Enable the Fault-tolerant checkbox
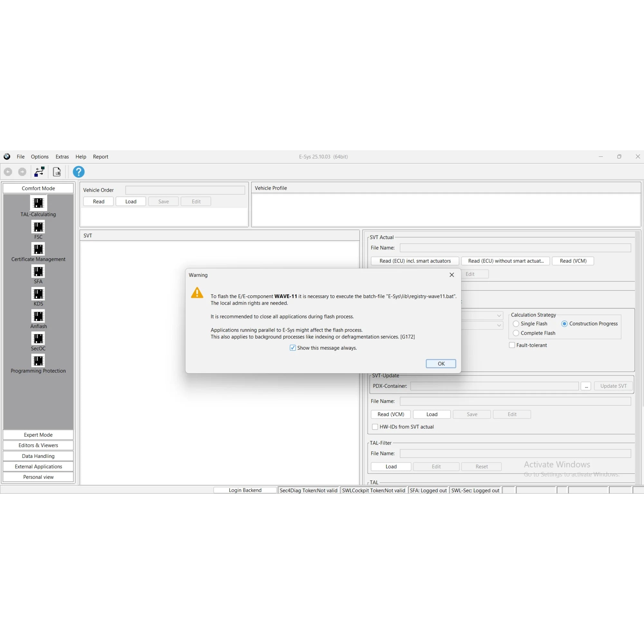Image resolution: width=644 pixels, height=644 pixels. (512, 345)
